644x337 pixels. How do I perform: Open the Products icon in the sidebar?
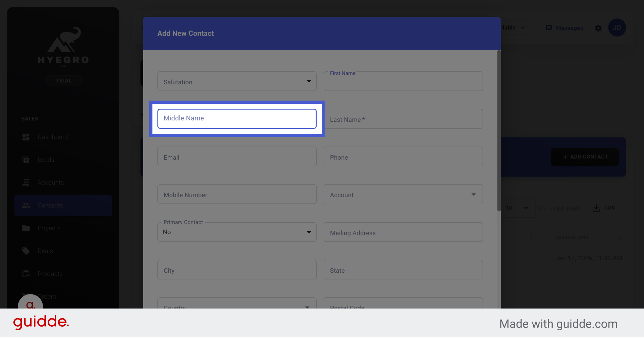tap(26, 274)
